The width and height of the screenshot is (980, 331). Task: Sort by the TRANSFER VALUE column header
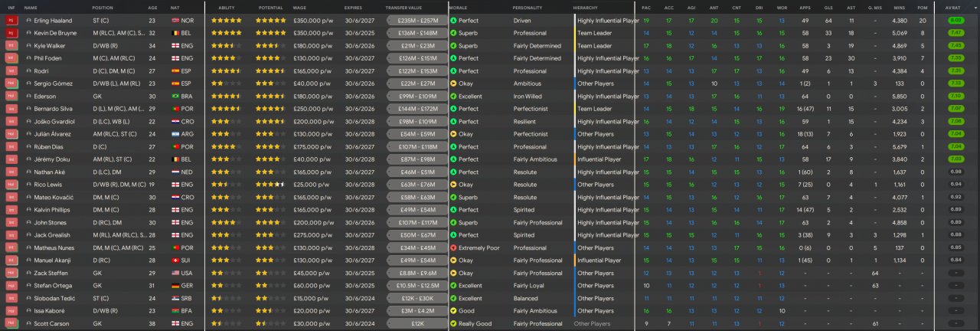[403, 7]
